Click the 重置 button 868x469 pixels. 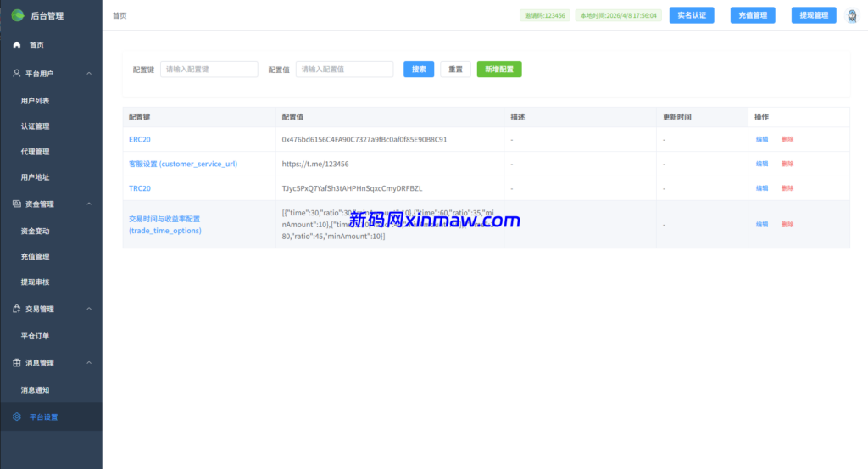click(x=455, y=70)
